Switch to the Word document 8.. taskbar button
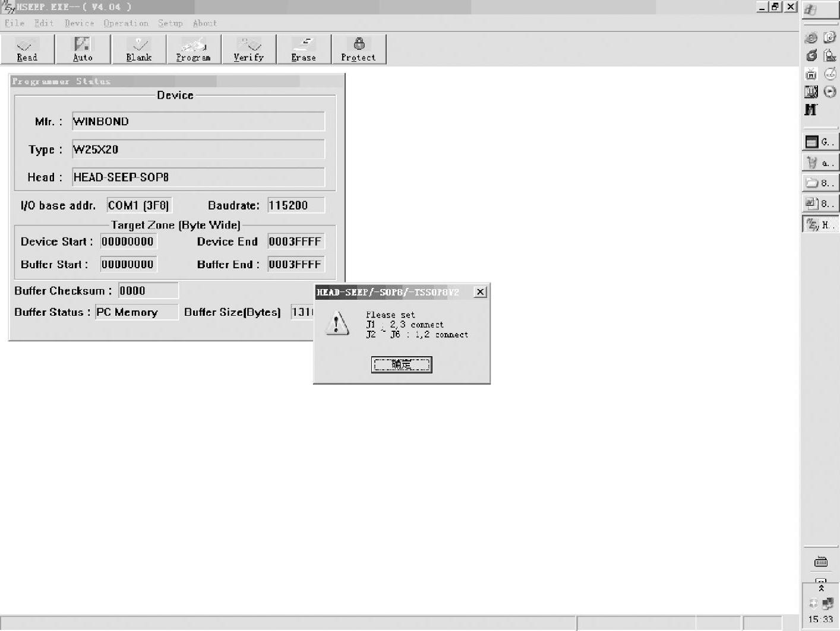Image resolution: width=840 pixels, height=631 pixels. click(x=820, y=204)
